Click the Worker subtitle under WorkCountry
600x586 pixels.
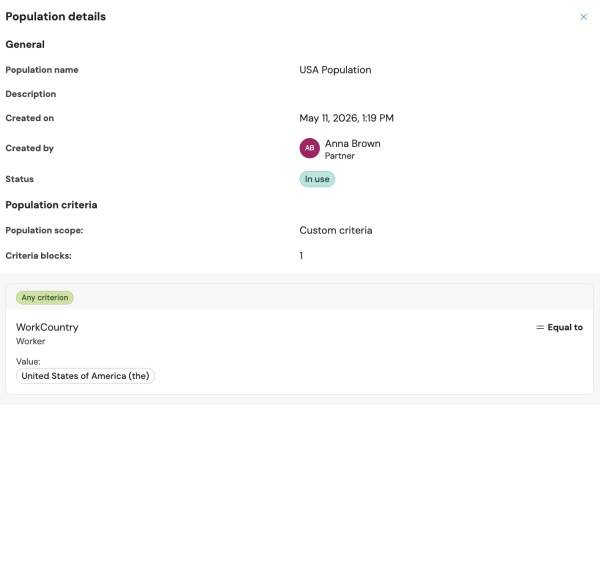tap(31, 341)
